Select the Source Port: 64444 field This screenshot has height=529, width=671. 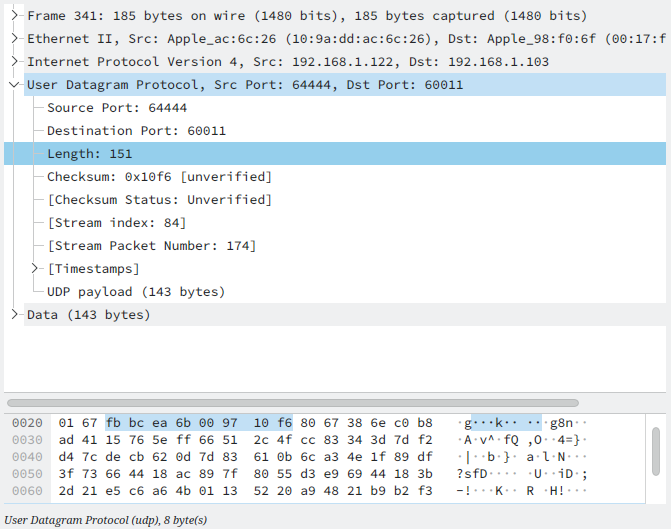point(117,108)
